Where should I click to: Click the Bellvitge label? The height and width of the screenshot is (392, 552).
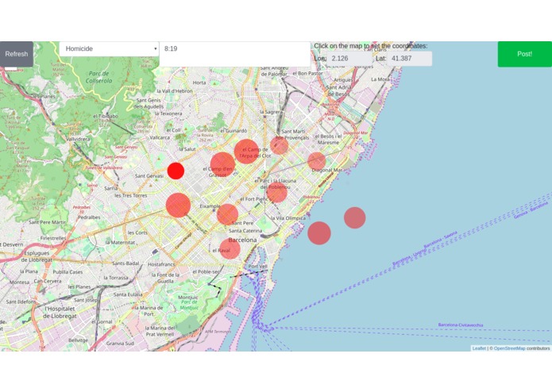click(x=78, y=340)
